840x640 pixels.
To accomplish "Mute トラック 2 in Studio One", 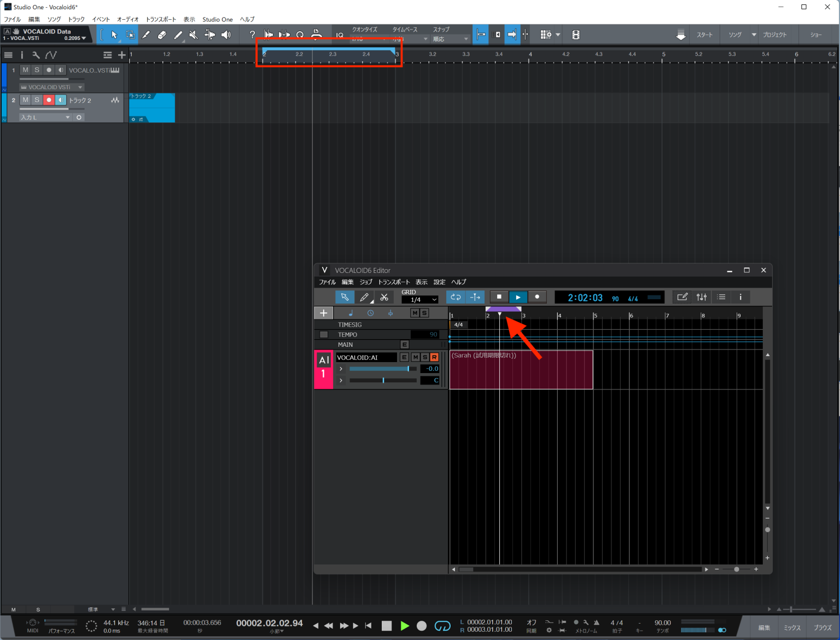I will click(25, 100).
